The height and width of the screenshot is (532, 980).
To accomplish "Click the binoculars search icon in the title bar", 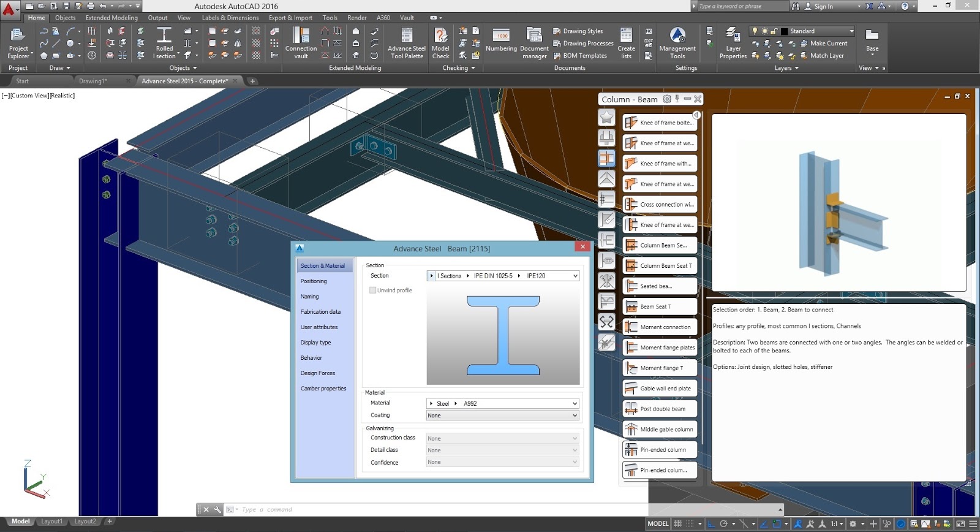I will pos(796,6).
